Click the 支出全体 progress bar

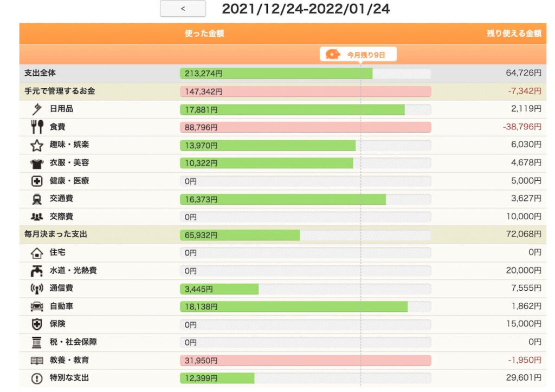click(x=306, y=73)
